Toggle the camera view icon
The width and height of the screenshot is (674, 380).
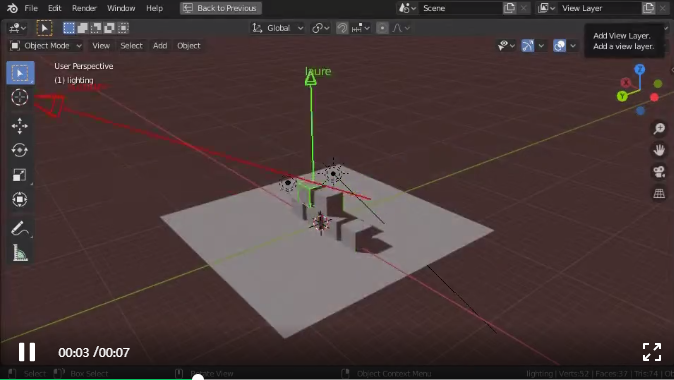point(659,172)
